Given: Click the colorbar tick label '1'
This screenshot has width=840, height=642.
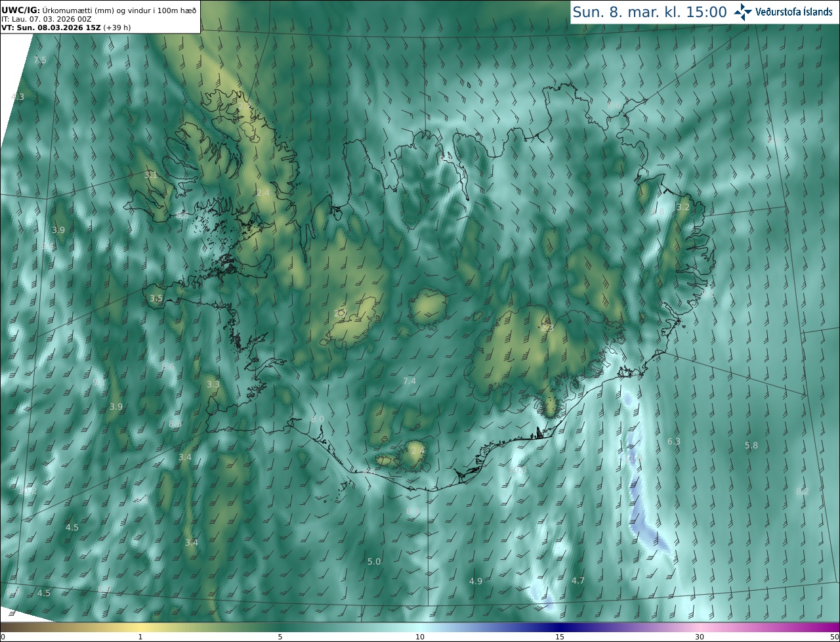Looking at the screenshot, I should [140, 637].
